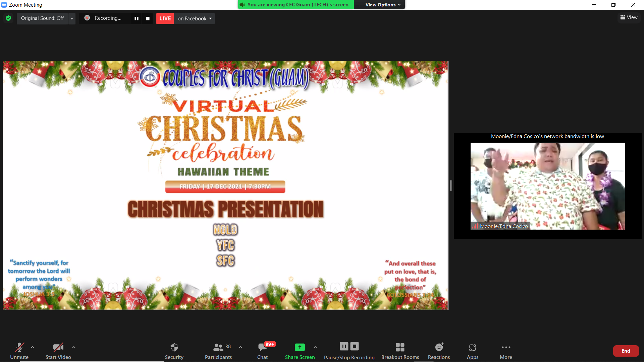Image resolution: width=644 pixels, height=362 pixels.
Task: Click the divider handle between share and video
Action: (x=451, y=185)
